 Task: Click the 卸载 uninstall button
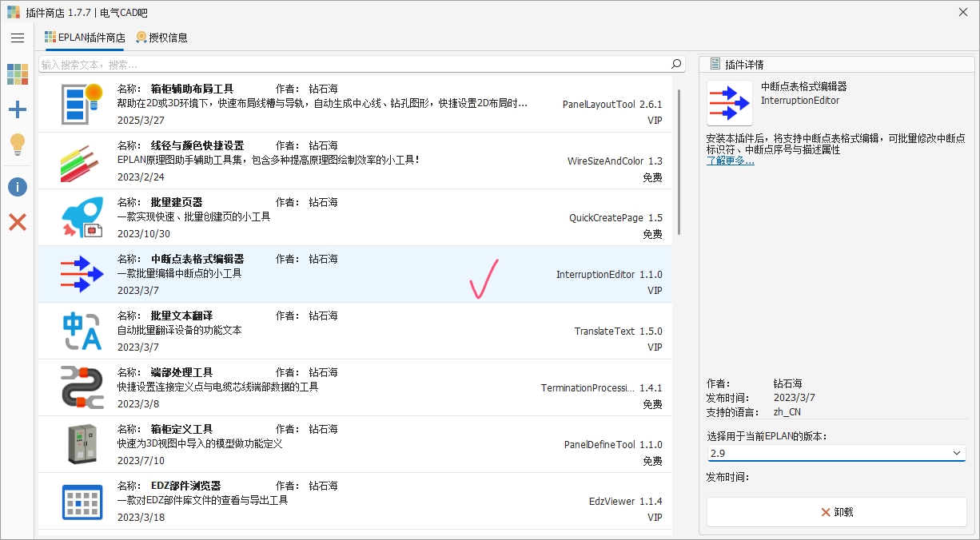(836, 512)
